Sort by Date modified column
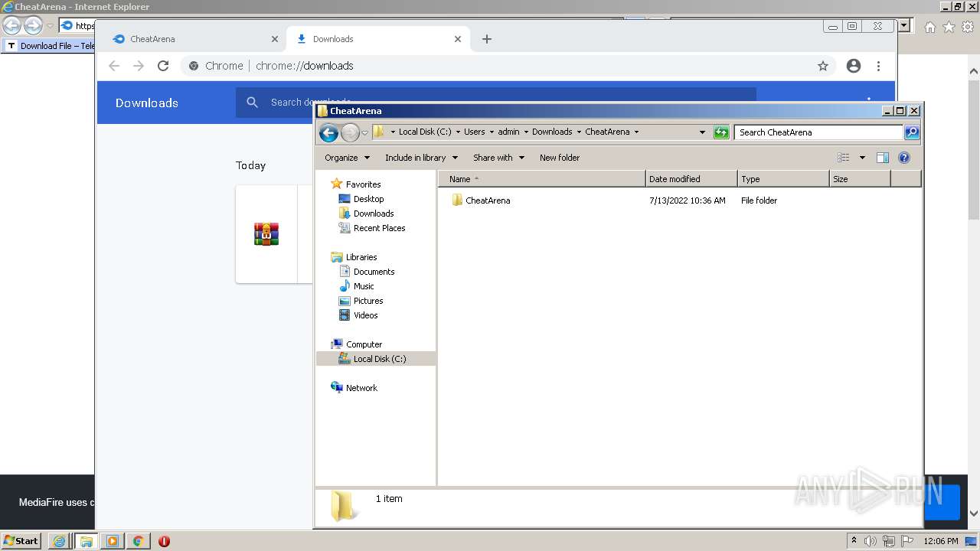980x551 pixels. tap(691, 179)
